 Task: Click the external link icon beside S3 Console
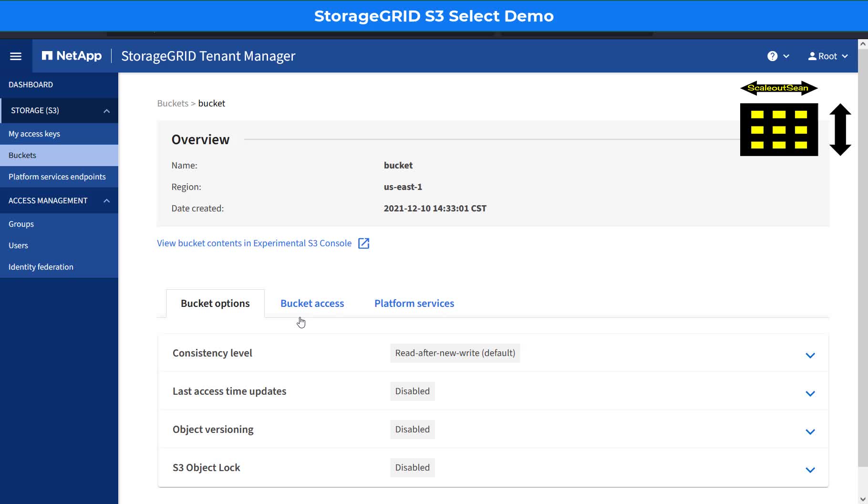click(363, 243)
